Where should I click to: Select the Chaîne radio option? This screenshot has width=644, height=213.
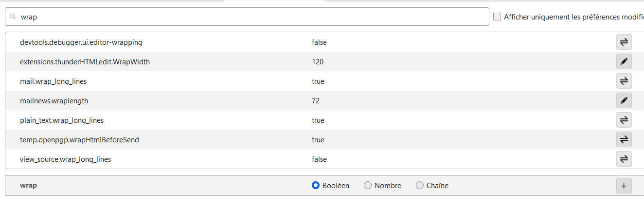coord(420,186)
